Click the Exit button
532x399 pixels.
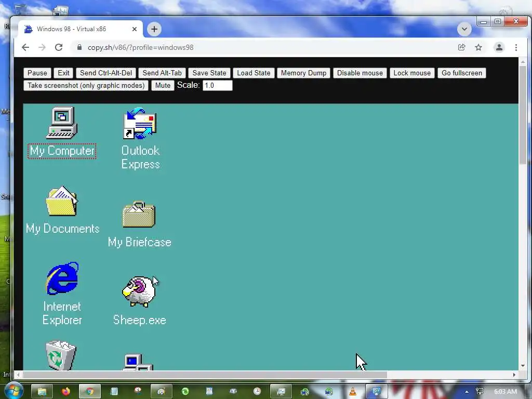pyautogui.click(x=63, y=73)
